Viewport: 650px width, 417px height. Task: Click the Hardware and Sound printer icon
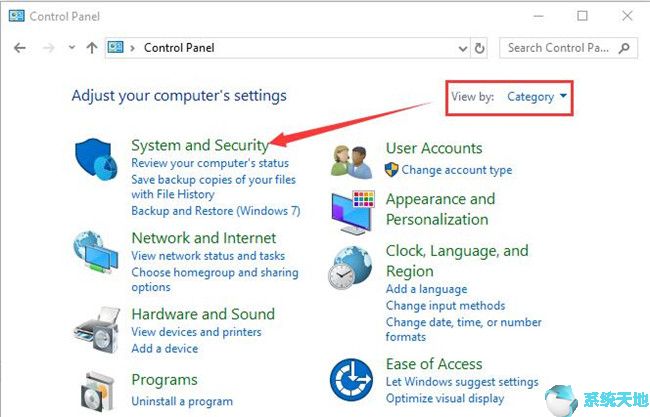pos(96,326)
